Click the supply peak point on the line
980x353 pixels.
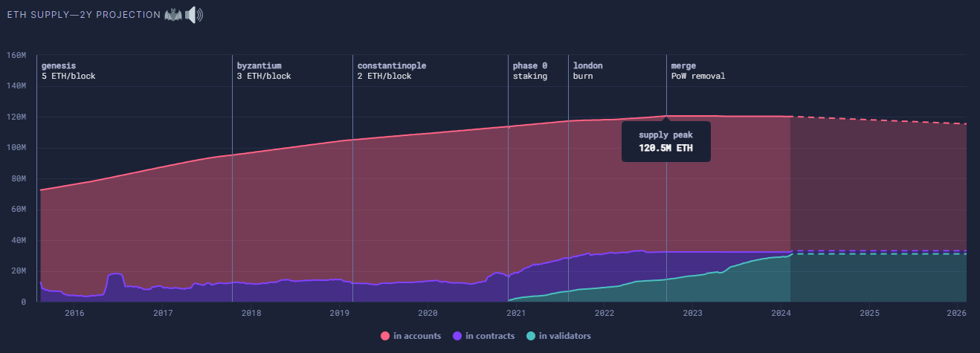pyautogui.click(x=666, y=116)
